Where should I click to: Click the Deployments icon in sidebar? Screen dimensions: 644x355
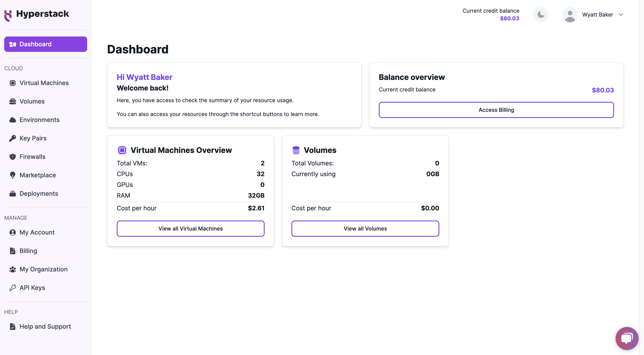(x=13, y=193)
